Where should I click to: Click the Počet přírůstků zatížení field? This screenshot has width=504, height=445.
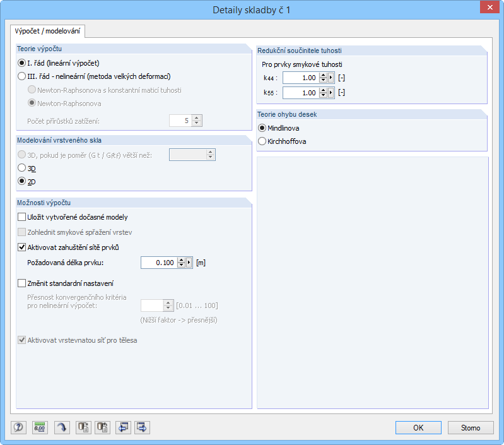[180, 121]
